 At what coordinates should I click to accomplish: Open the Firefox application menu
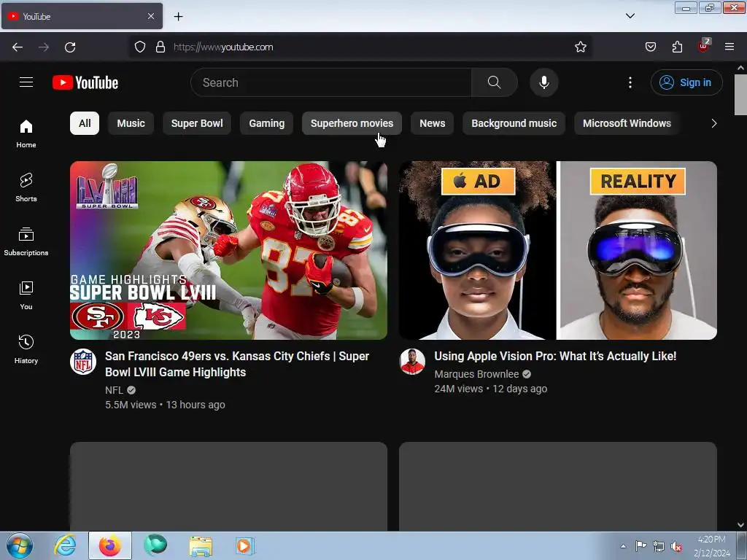[729, 47]
